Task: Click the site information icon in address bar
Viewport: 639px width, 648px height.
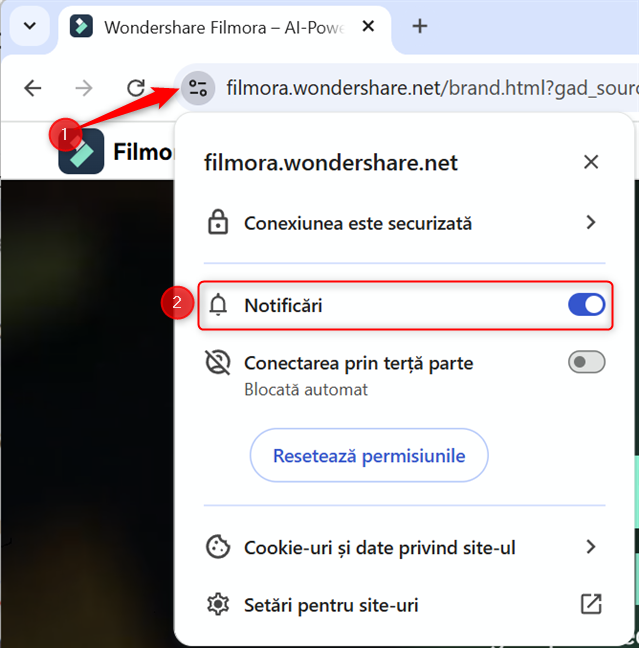Action: point(197,87)
